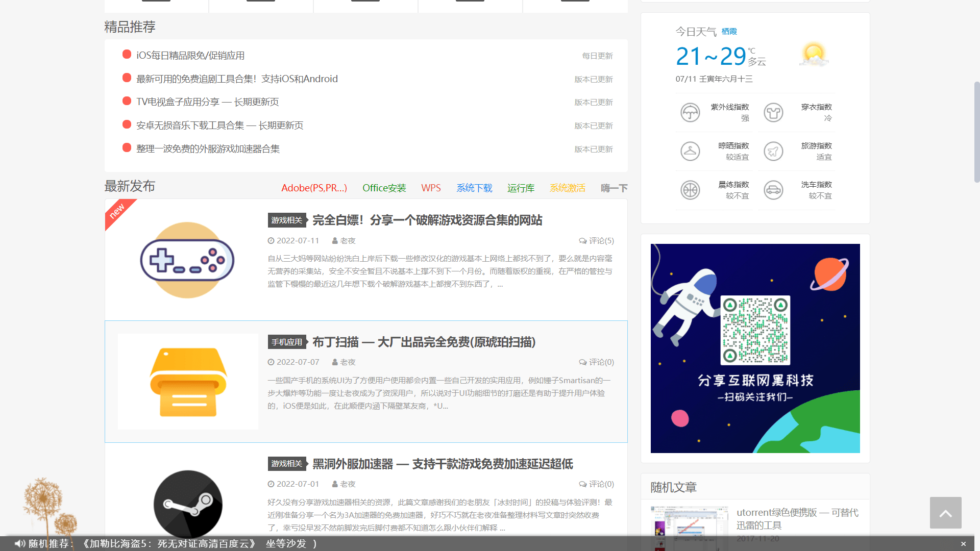Image resolution: width=980 pixels, height=551 pixels.
Task: Click the car wash index icon
Action: coord(773,190)
